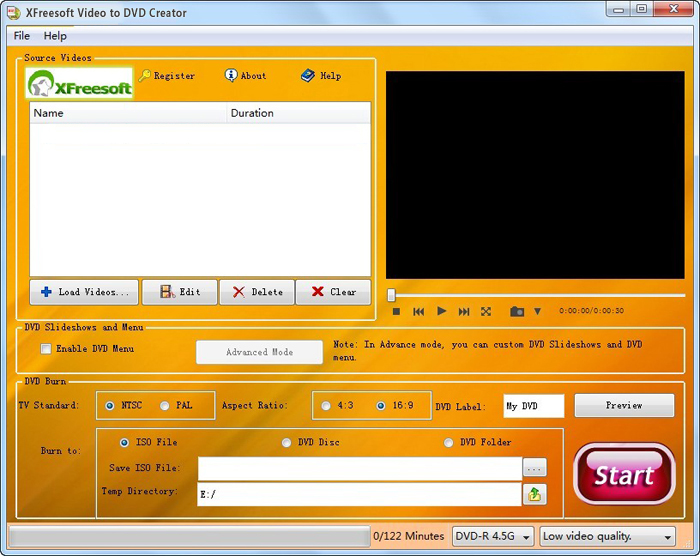Select DVD Folder burn target
This screenshot has width=700, height=556.
[x=448, y=442]
